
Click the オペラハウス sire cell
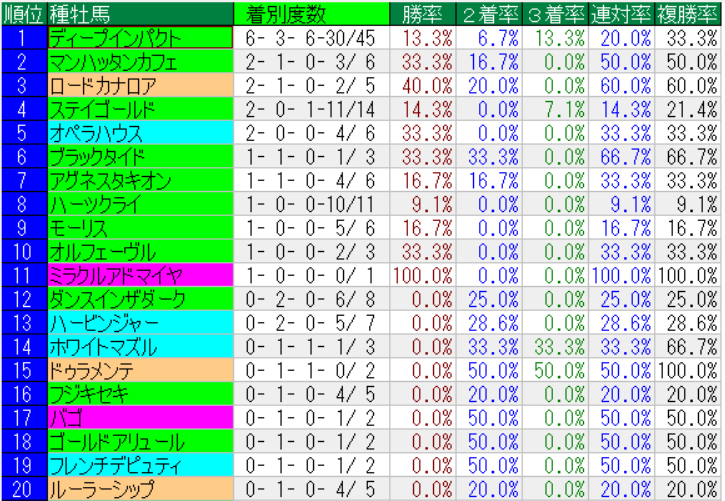pos(140,133)
